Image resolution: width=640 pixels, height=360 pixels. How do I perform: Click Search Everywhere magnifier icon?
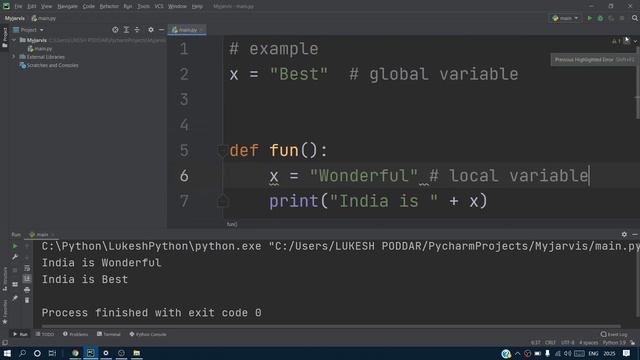point(635,18)
